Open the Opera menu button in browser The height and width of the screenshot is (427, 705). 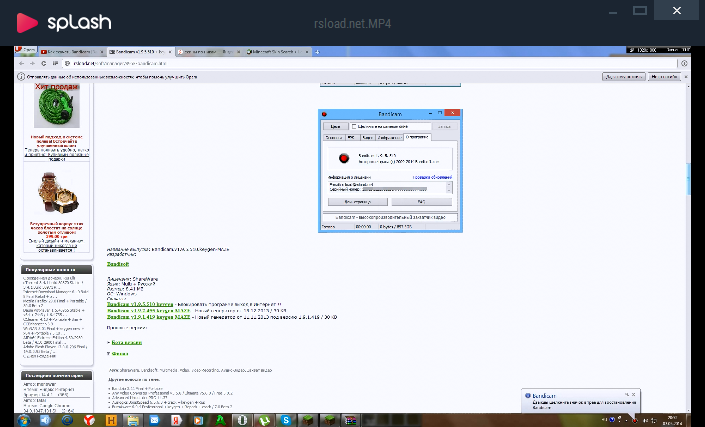pos(25,50)
